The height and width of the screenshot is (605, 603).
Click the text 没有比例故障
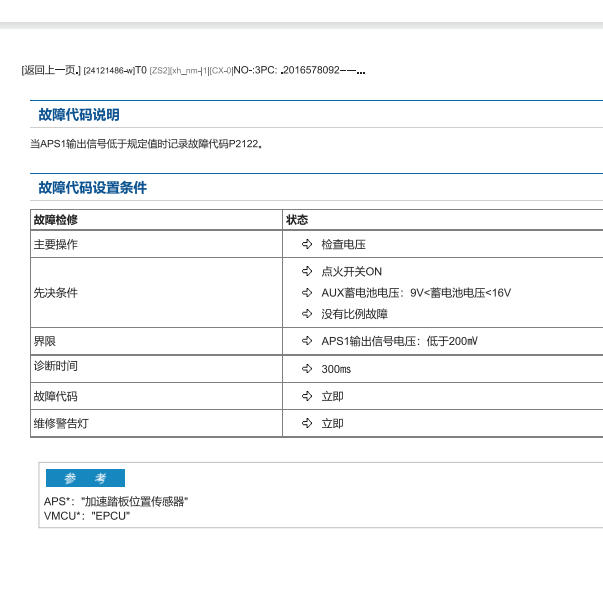click(x=355, y=314)
